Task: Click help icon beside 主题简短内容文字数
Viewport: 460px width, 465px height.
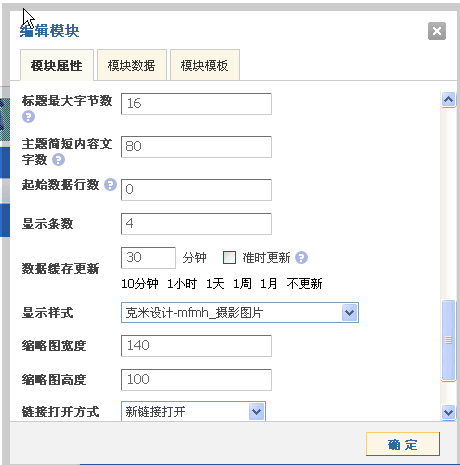Action: [x=58, y=160]
